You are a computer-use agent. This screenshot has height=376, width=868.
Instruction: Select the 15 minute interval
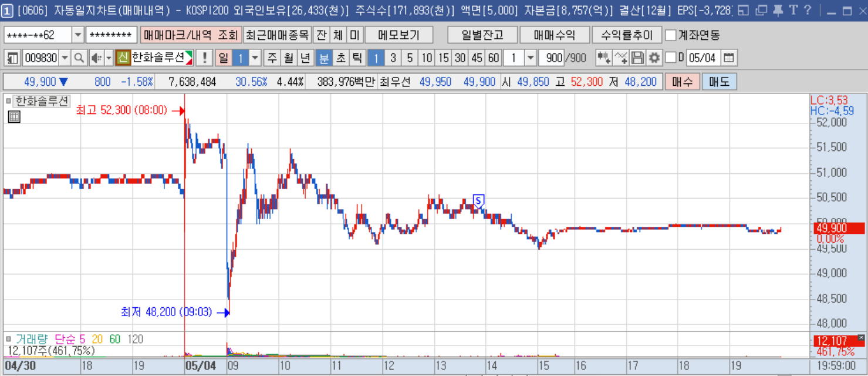tap(444, 58)
